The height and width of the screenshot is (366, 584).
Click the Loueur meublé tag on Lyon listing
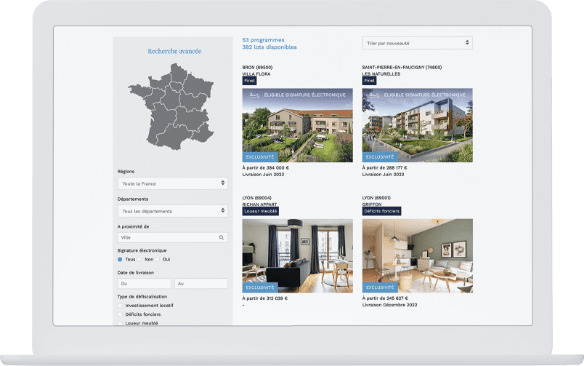click(x=261, y=211)
